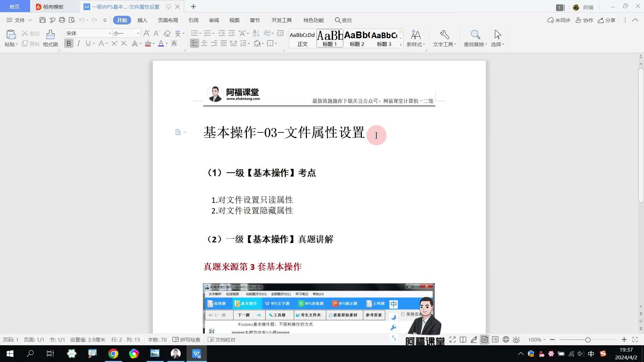Click the zoom slider handle
The width and height of the screenshot is (644, 362).
point(588,340)
